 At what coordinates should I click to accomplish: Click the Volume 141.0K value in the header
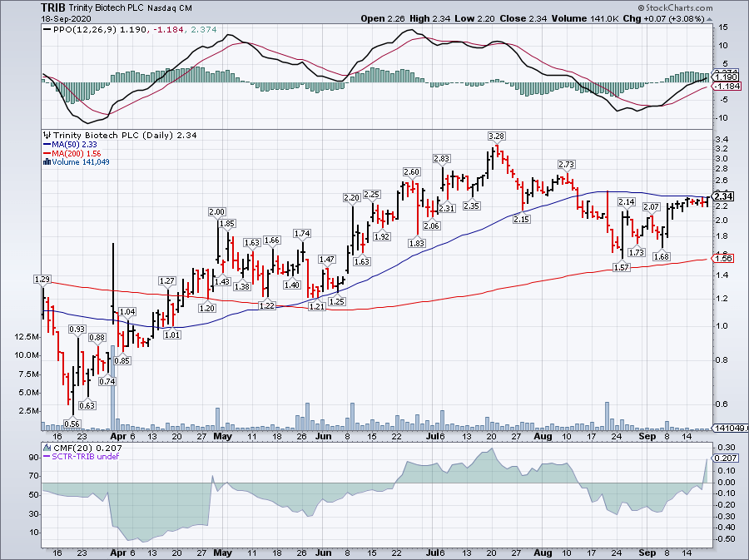[x=585, y=18]
